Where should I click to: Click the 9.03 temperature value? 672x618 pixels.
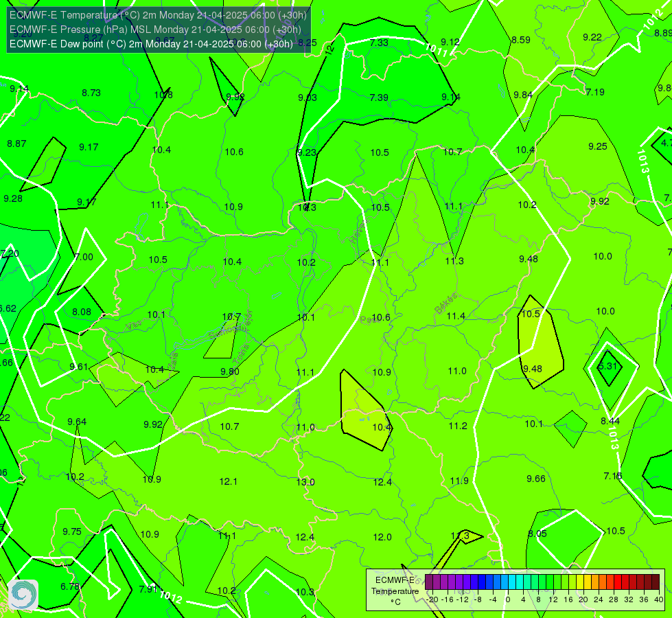[x=308, y=98]
